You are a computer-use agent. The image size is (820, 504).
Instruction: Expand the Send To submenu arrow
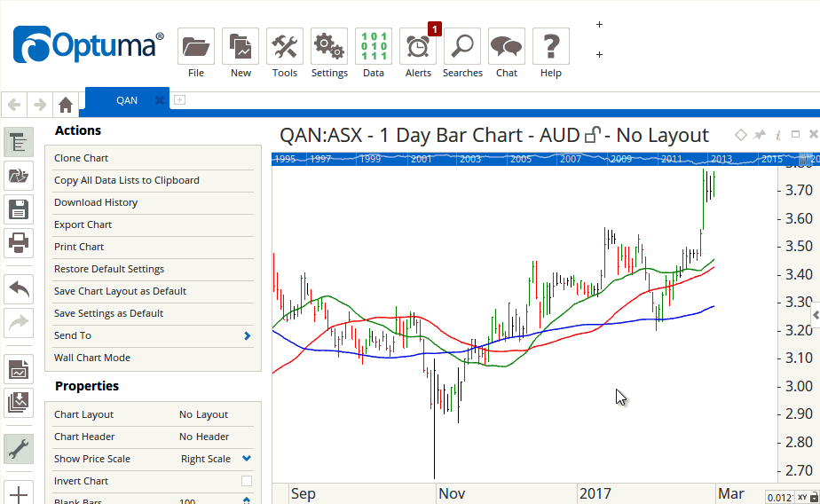[248, 335]
